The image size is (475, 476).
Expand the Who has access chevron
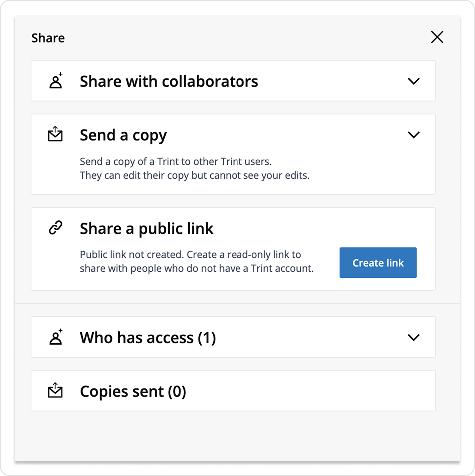point(414,337)
